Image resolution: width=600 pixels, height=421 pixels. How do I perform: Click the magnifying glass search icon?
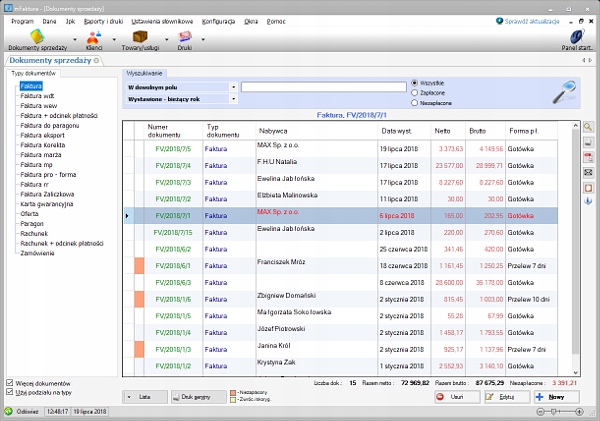pyautogui.click(x=567, y=91)
